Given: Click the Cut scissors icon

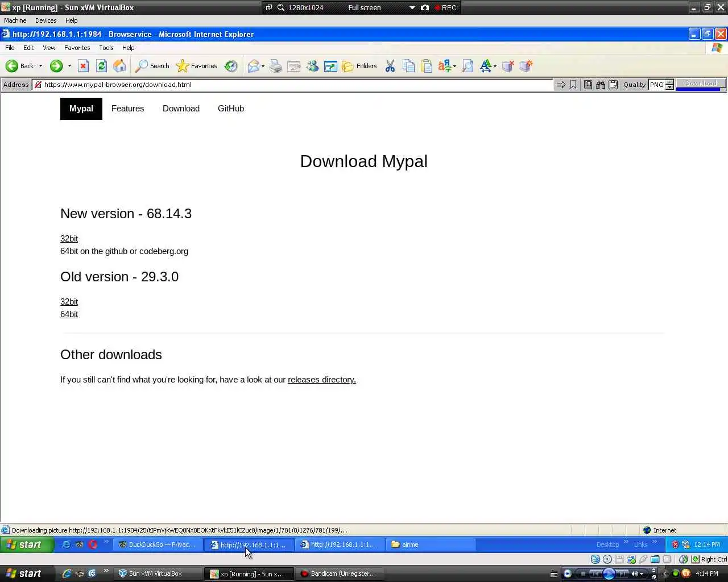Looking at the screenshot, I should 390,66.
